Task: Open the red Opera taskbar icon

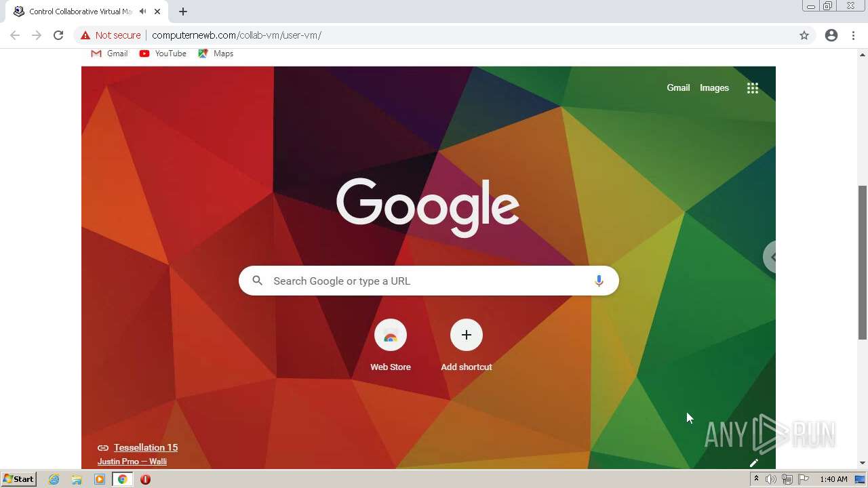Action: tap(145, 479)
